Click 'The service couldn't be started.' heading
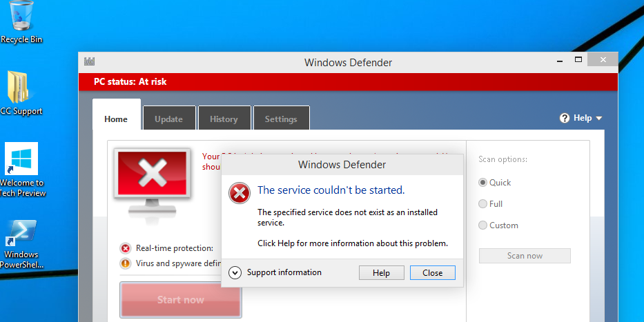 [331, 190]
